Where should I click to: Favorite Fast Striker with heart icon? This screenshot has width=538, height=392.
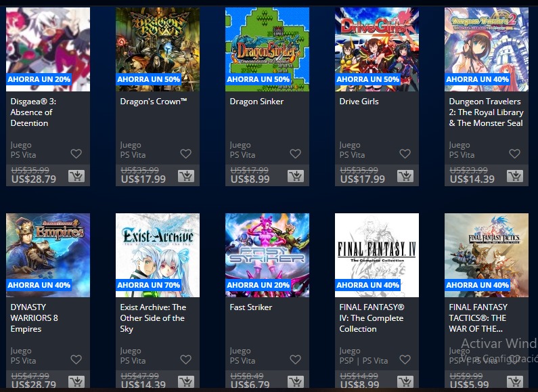[296, 360]
